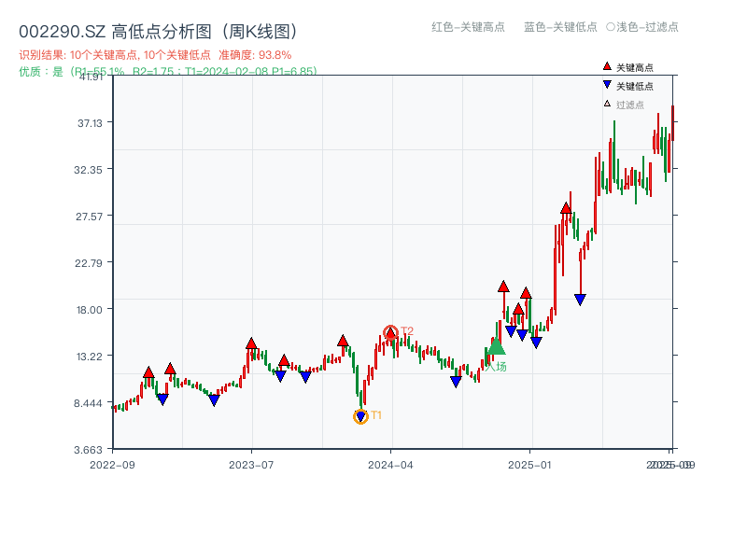Click the red T2 circle marker
The image size is (747, 560).
click(390, 332)
